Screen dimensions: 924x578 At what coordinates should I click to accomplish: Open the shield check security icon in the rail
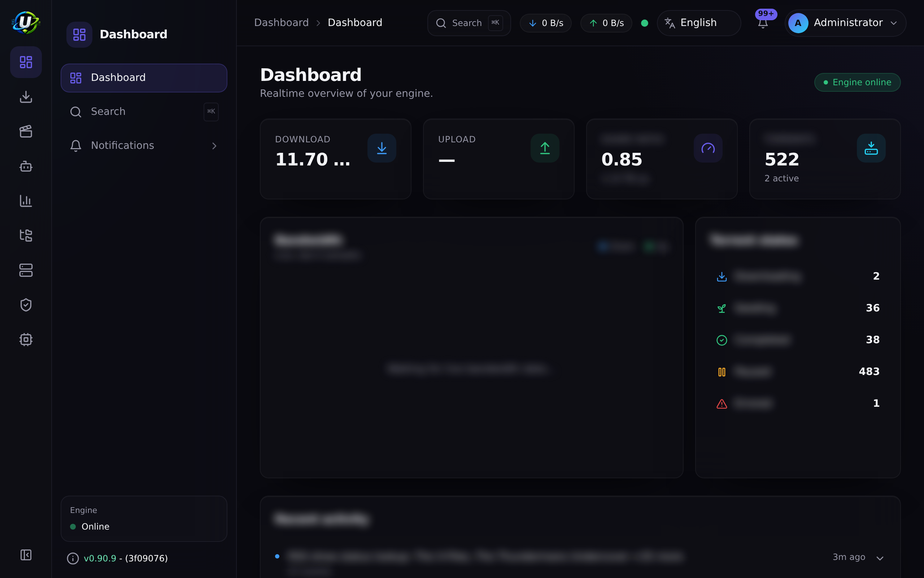tap(26, 305)
